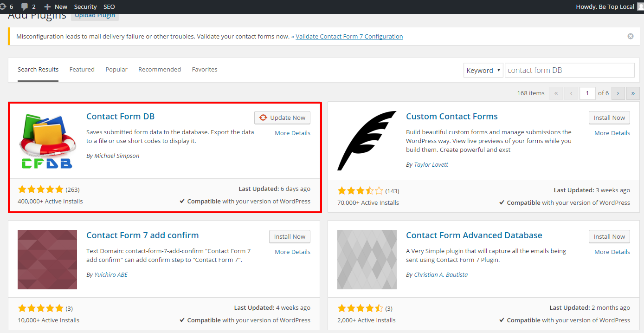Image resolution: width=644 pixels, height=333 pixels.
Task: Go to last page of results
Action: [x=633, y=93]
